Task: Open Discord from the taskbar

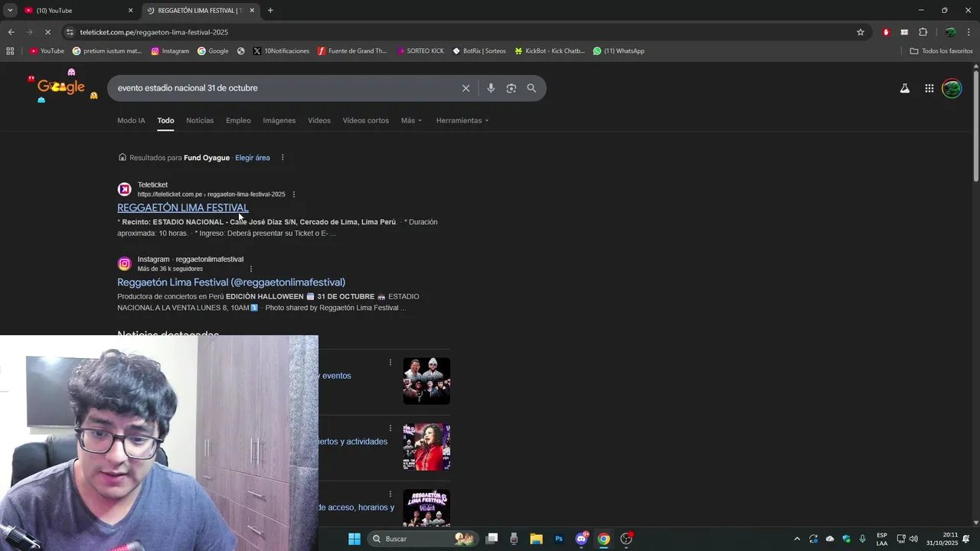Action: coord(582,539)
